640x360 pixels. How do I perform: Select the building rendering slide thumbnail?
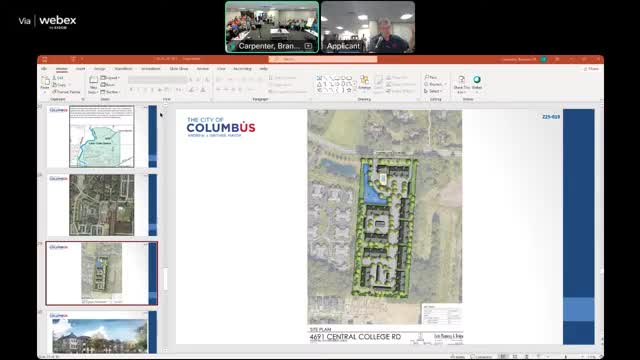(102, 332)
